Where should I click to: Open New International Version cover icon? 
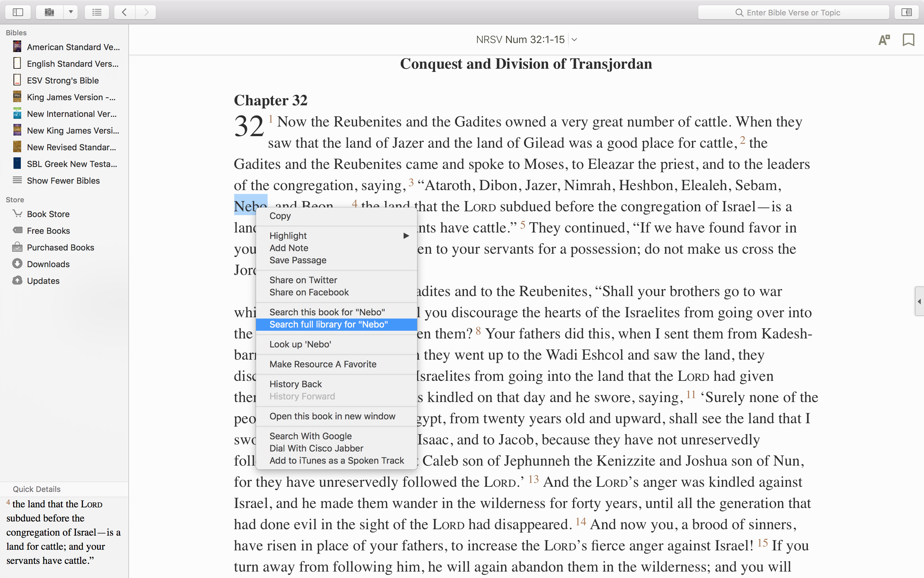pos(17,113)
